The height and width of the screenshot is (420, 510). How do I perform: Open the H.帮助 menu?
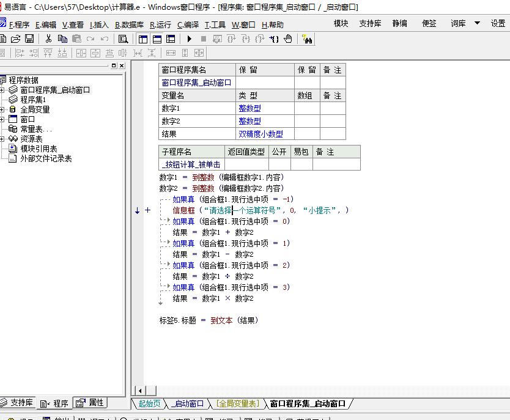(273, 24)
